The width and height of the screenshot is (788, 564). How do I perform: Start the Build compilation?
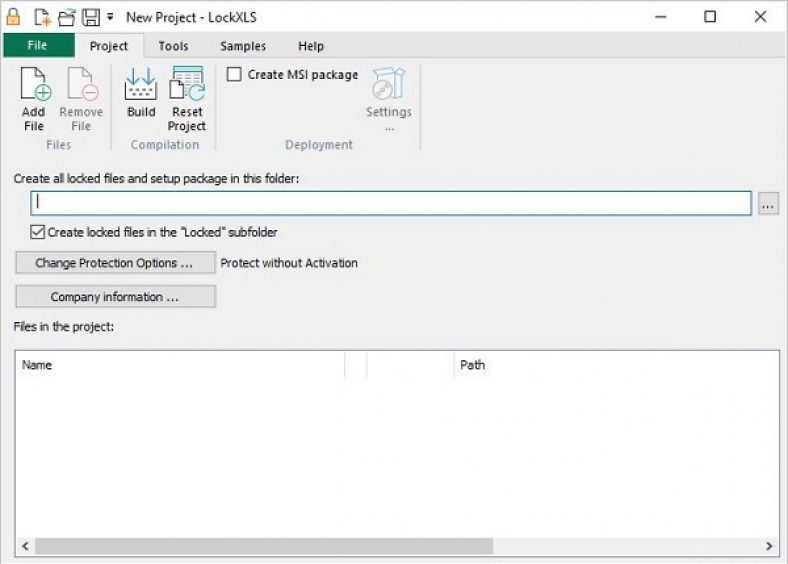tap(141, 92)
